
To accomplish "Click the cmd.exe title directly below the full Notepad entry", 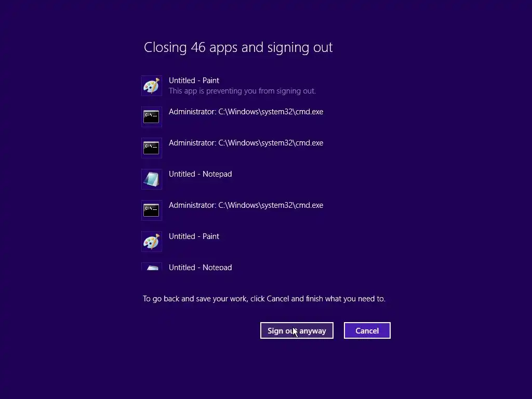I will click(246, 205).
